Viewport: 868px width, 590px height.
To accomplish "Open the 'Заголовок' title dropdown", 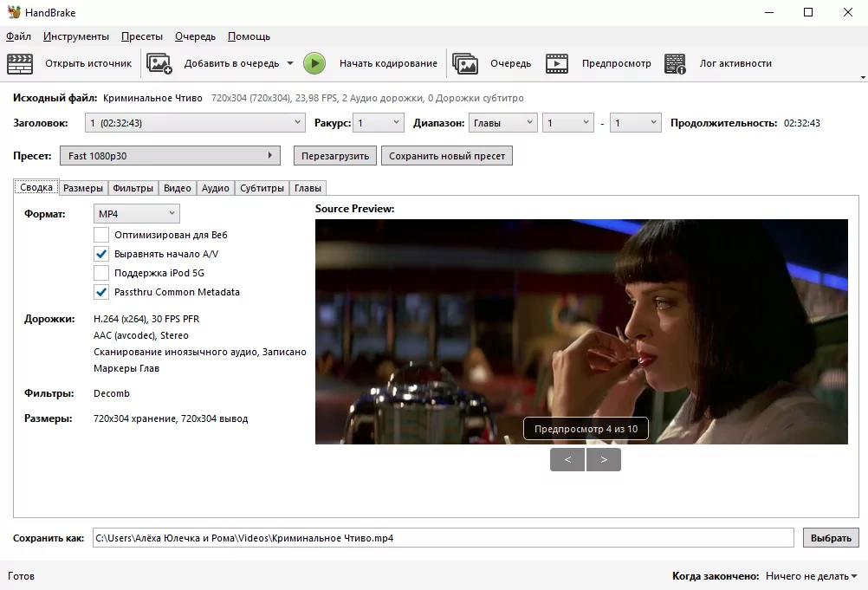I will (195, 123).
